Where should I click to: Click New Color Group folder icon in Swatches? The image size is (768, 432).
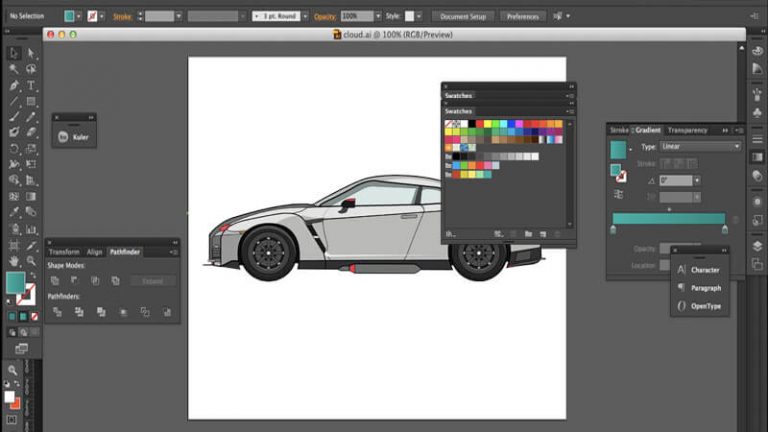(528, 234)
